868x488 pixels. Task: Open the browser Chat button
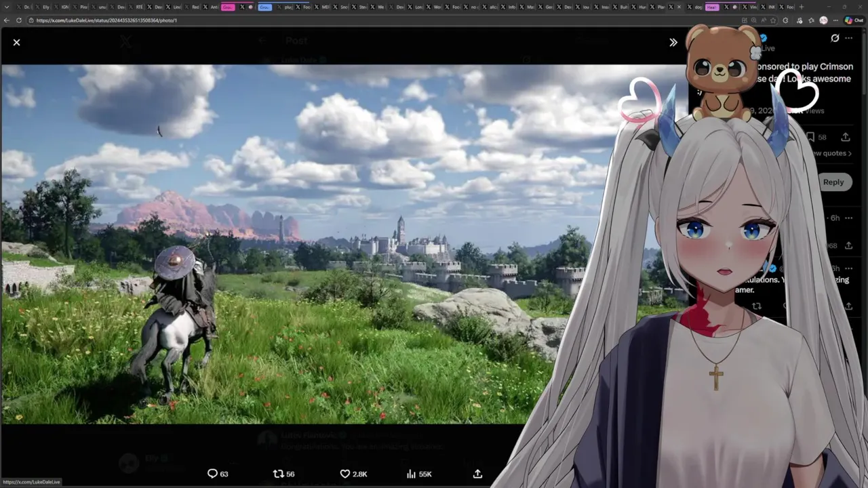coord(853,20)
